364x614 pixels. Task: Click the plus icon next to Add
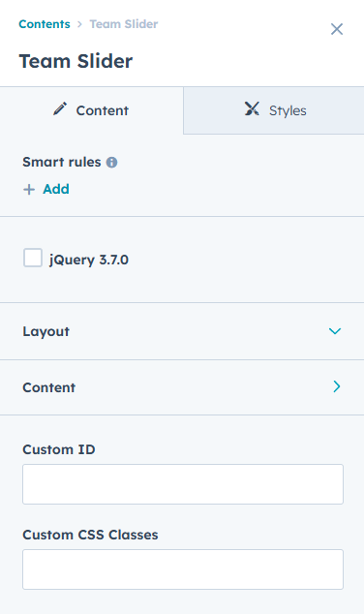[x=29, y=190]
